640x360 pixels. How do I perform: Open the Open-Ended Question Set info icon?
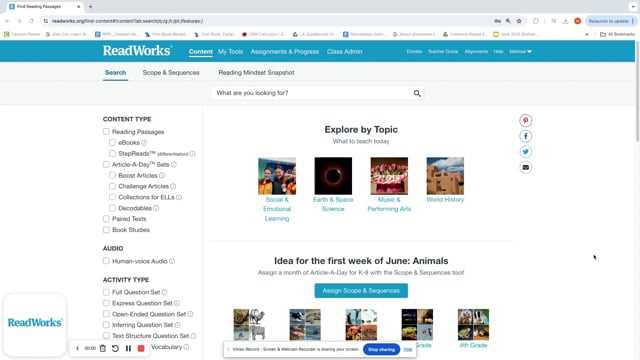[x=190, y=314]
